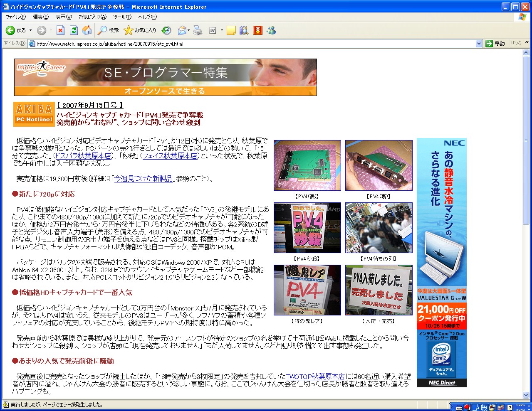Open the 噂の鬼レア sign photo thumbnail
Image resolution: width=532 pixels, height=411 pixels.
click(307, 290)
